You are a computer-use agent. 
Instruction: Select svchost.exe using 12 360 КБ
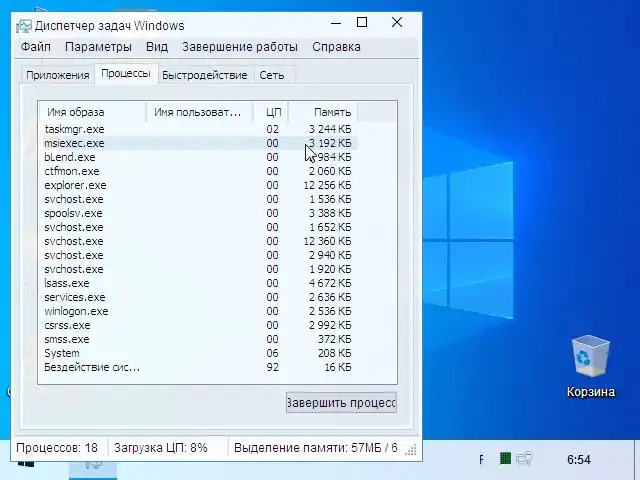point(198,241)
